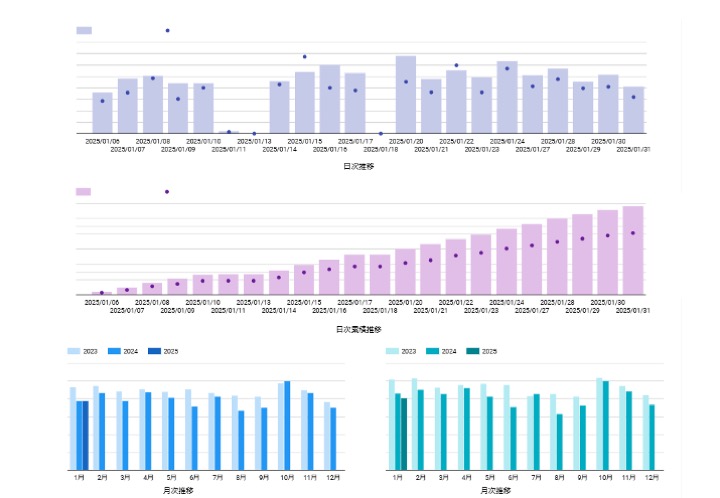Viewport: 720px width, 498px height.
Task: Click the 日次推移 axis title under the daily chart
Action: (x=358, y=167)
